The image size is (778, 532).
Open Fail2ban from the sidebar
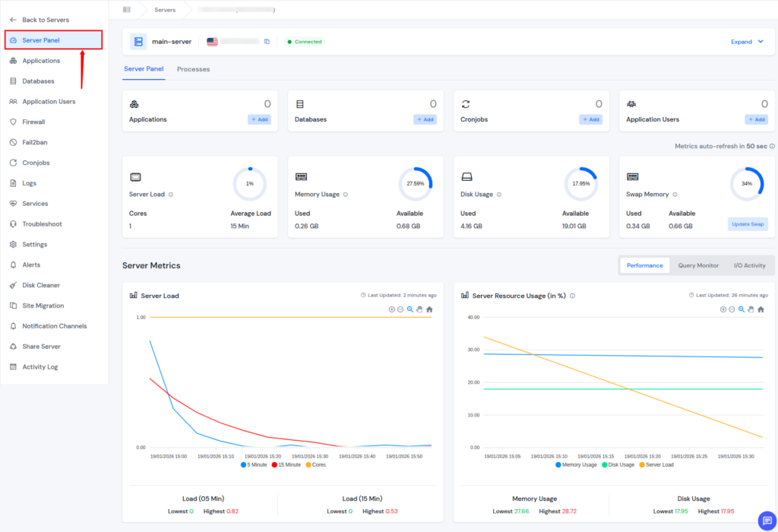coord(35,142)
